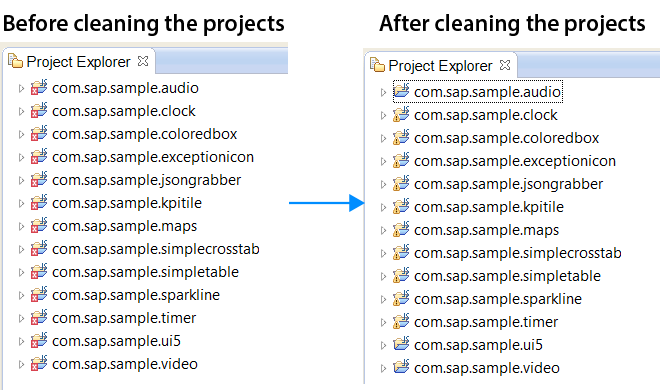Screen dimensions: 660x390
Task: Expand com.sap.sample.clock in the left explorer
Action: [21, 111]
